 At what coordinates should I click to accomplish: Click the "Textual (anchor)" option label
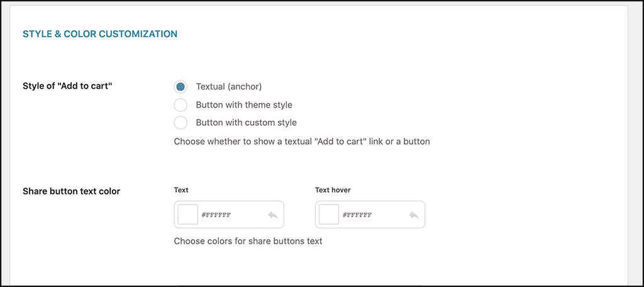(x=228, y=87)
